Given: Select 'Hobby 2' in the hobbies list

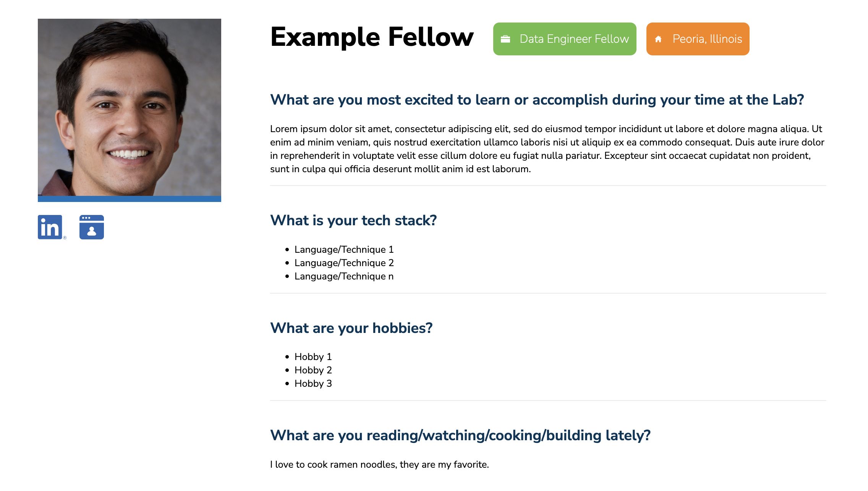Looking at the screenshot, I should 313,370.
